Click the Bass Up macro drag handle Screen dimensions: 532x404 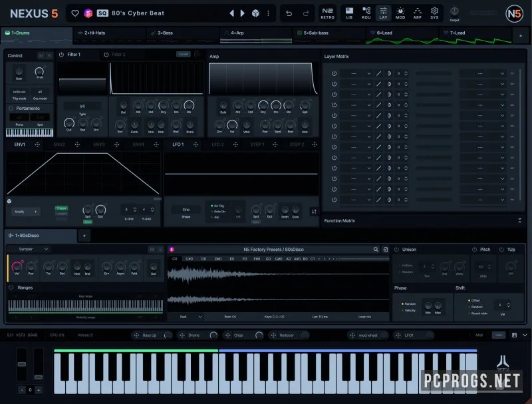[136, 335]
